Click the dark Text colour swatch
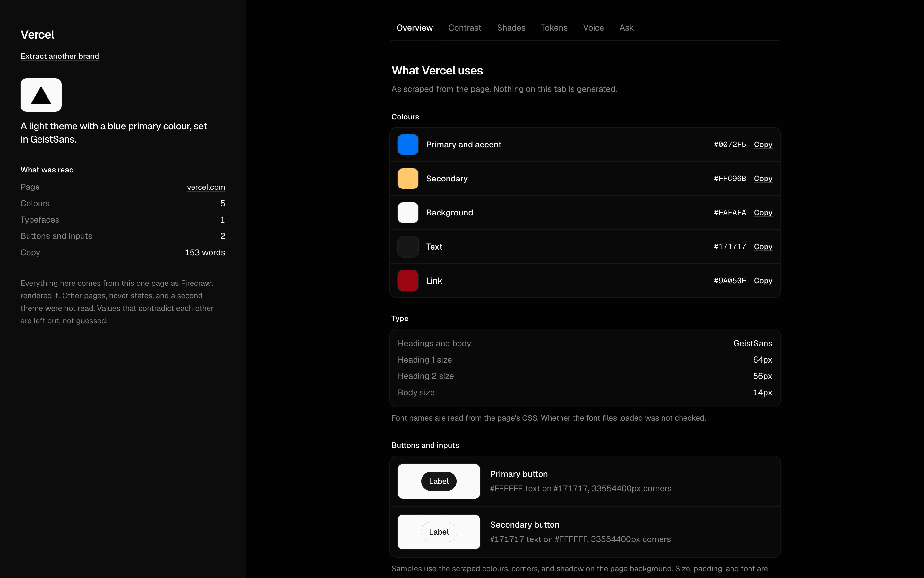This screenshot has height=578, width=924. click(x=408, y=247)
